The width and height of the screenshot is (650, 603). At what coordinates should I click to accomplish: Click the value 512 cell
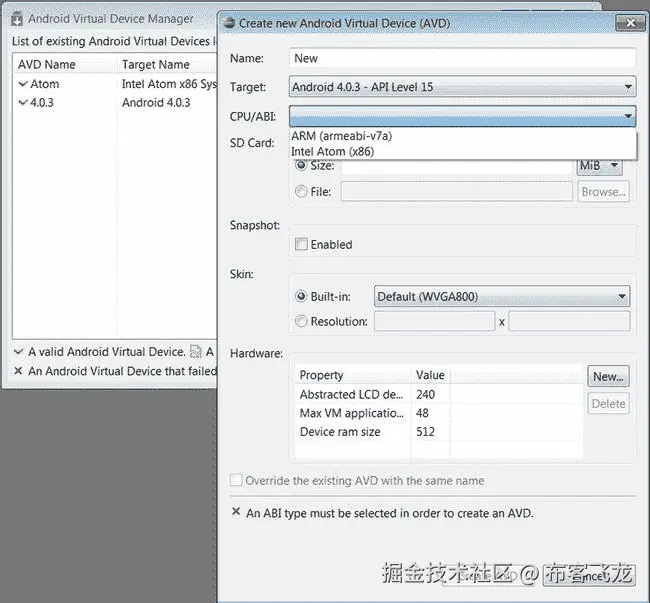pos(425,431)
